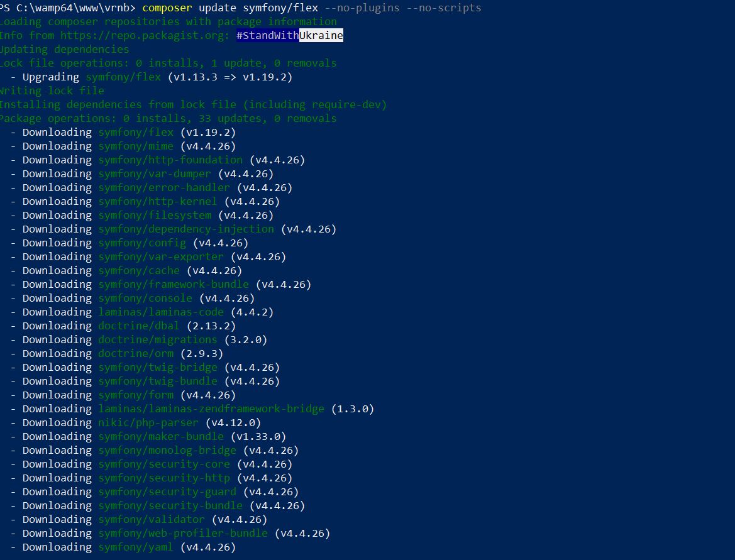The height and width of the screenshot is (560, 735).
Task: Click the 'symfony/yaml' package name
Action: [x=136, y=547]
